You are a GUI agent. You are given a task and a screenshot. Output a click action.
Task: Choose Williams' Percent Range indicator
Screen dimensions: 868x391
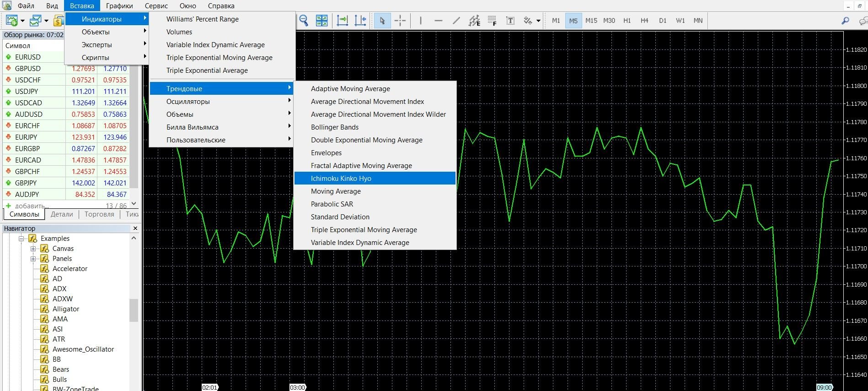[221, 19]
